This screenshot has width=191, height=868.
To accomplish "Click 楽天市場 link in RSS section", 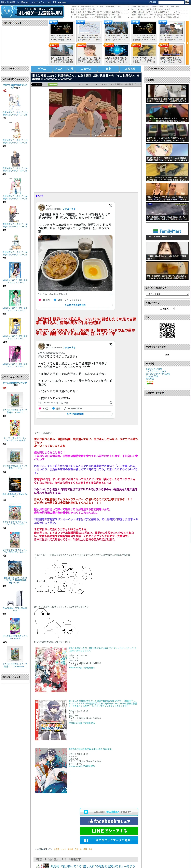I will (150, 379).
